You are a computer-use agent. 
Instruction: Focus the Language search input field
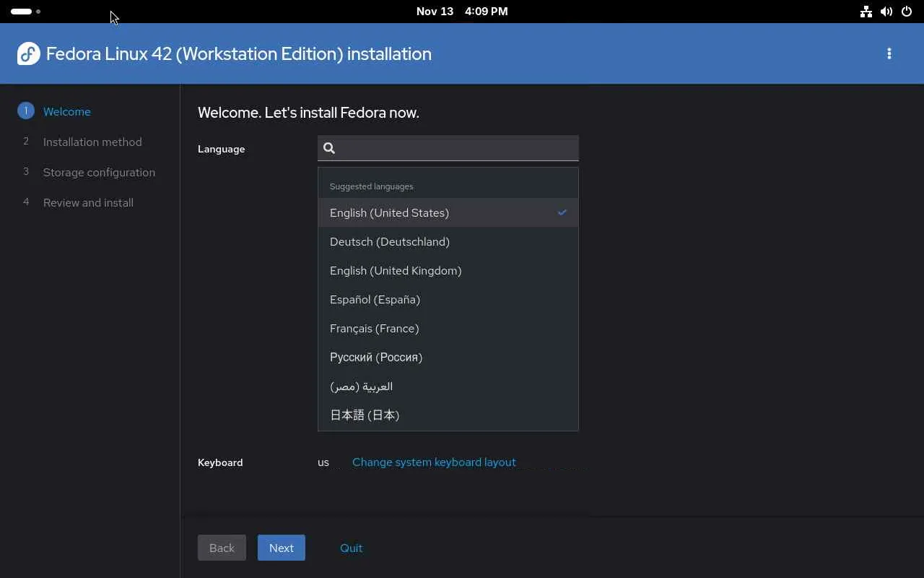(448, 148)
